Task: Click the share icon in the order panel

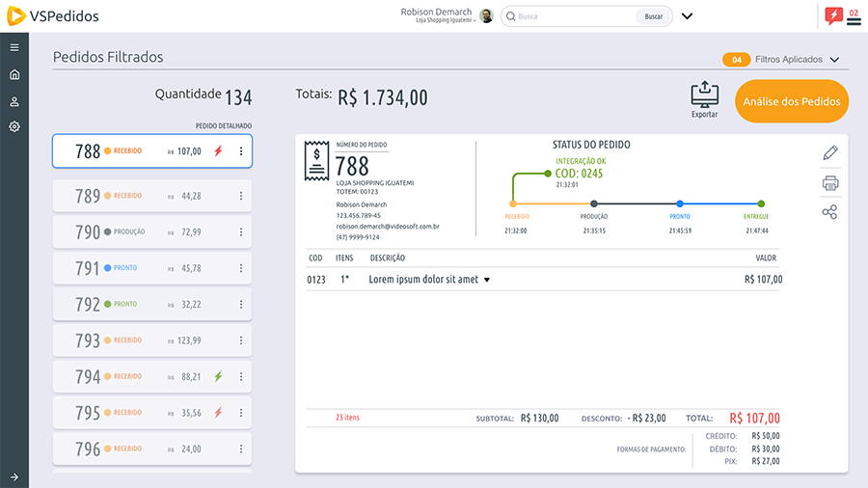Action: pos(829,212)
